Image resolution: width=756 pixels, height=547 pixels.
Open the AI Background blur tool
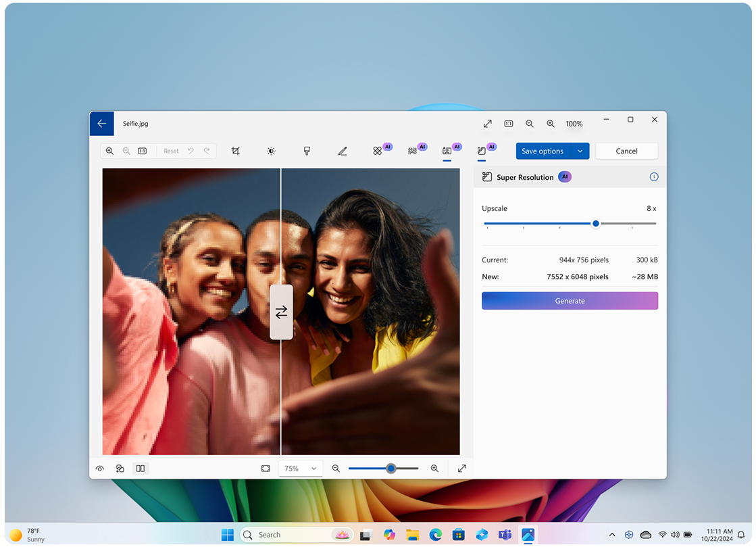point(413,151)
